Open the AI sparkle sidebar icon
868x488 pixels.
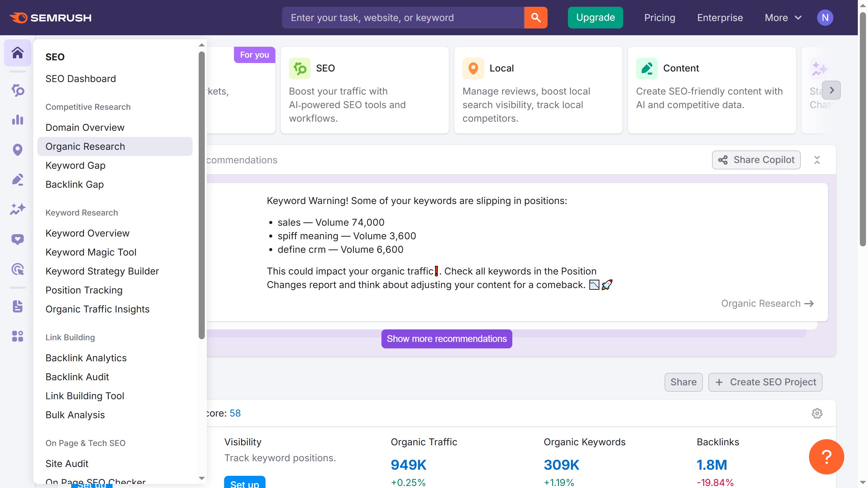(x=18, y=209)
